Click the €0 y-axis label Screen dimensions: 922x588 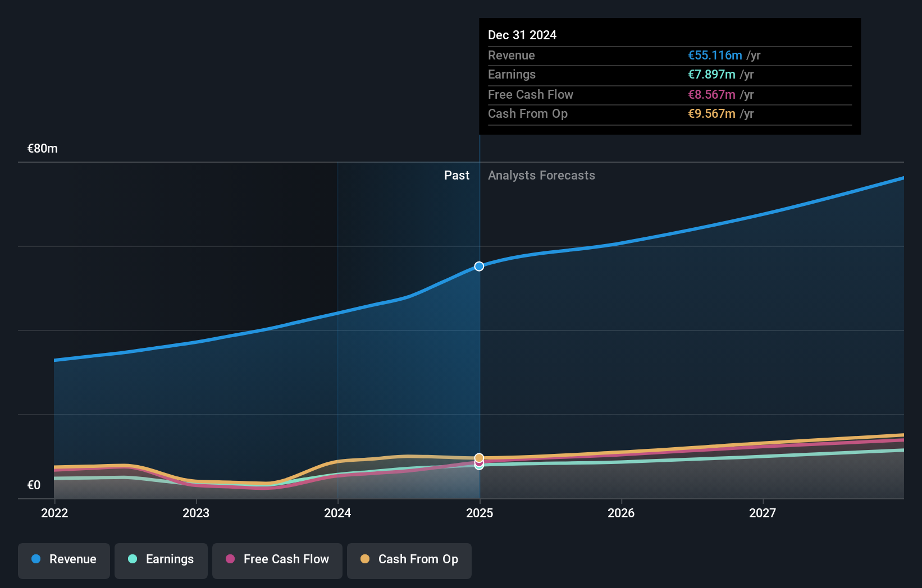tap(34, 485)
